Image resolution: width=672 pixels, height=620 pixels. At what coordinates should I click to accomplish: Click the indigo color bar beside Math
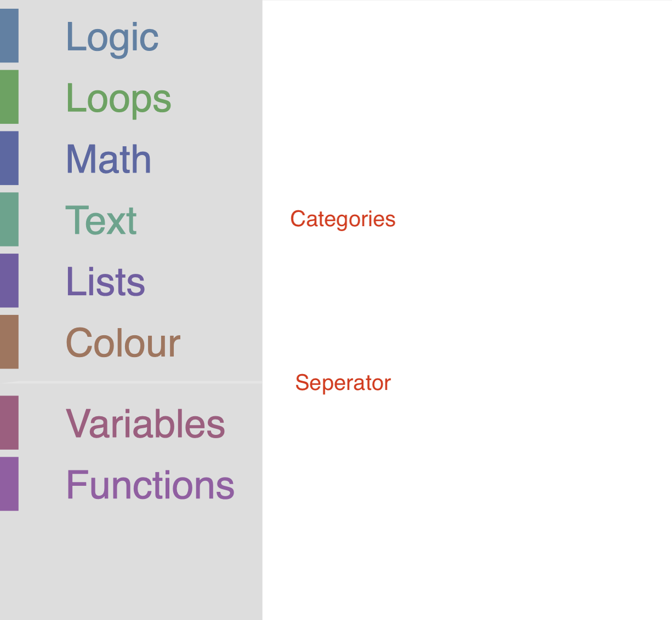coord(9,158)
